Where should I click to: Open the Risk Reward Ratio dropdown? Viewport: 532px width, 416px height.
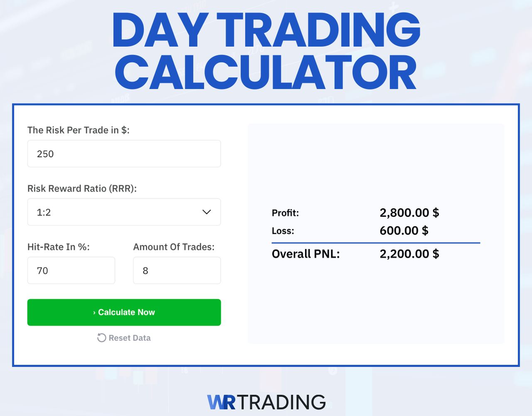pyautogui.click(x=124, y=212)
